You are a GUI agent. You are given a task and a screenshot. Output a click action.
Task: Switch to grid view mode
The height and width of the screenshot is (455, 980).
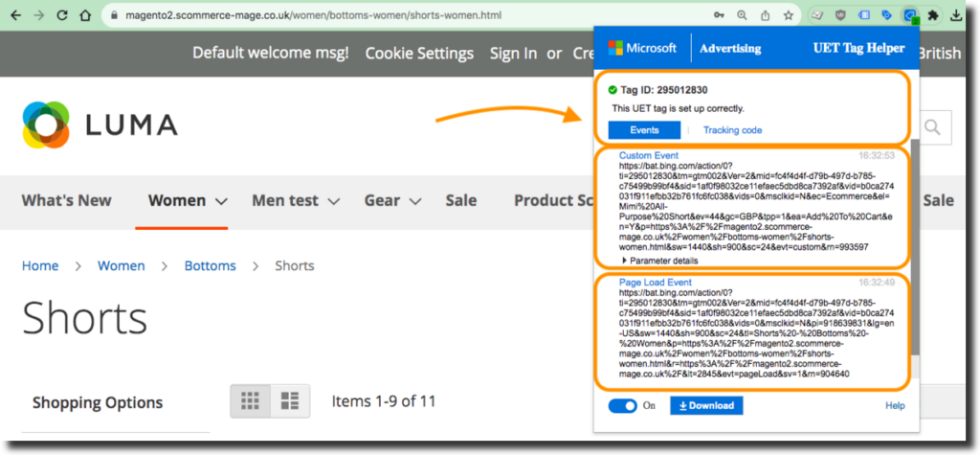250,401
